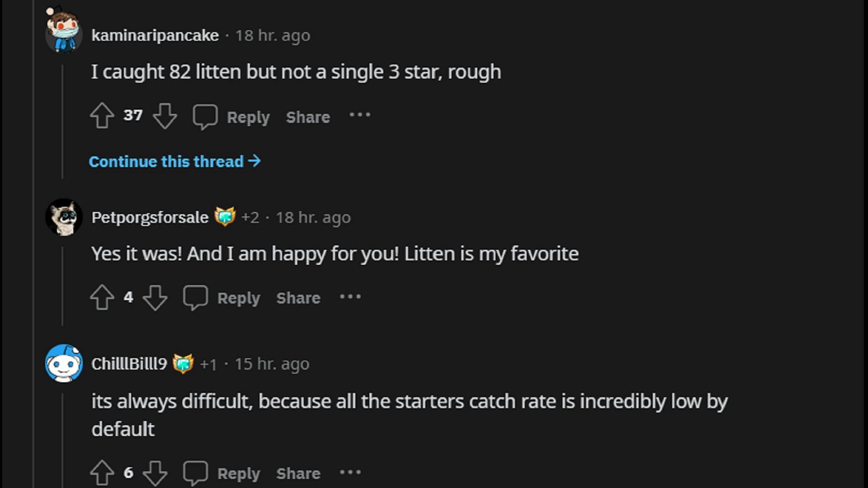This screenshot has height=488, width=868.
Task: Click Petporgsforsale's flair badge icon
Action: [x=225, y=217]
